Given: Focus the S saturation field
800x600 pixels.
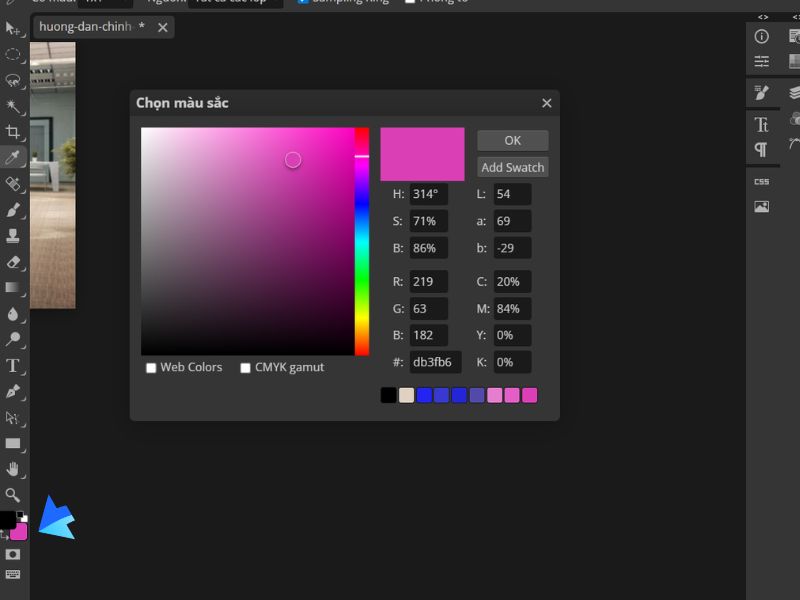Looking at the screenshot, I should (429, 221).
